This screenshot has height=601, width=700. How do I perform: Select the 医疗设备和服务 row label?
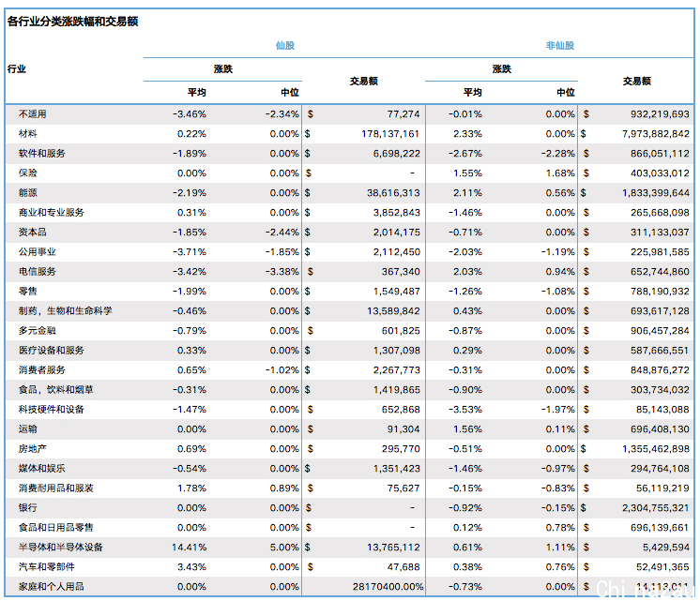52,351
